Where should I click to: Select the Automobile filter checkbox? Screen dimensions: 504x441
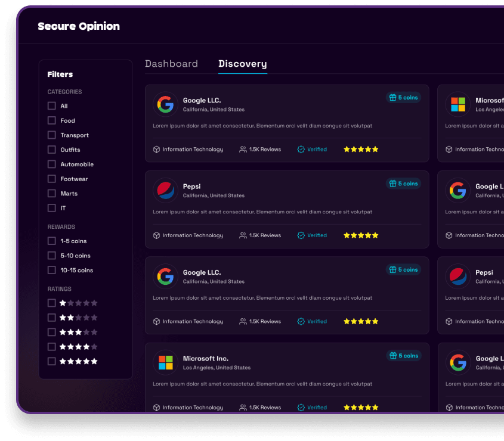[x=52, y=164]
